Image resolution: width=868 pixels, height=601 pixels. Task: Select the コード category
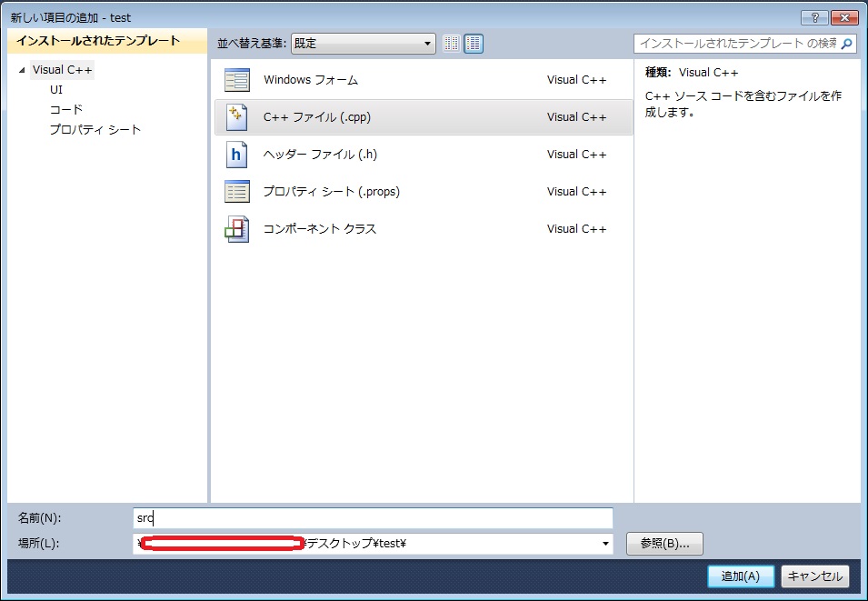click(66, 110)
